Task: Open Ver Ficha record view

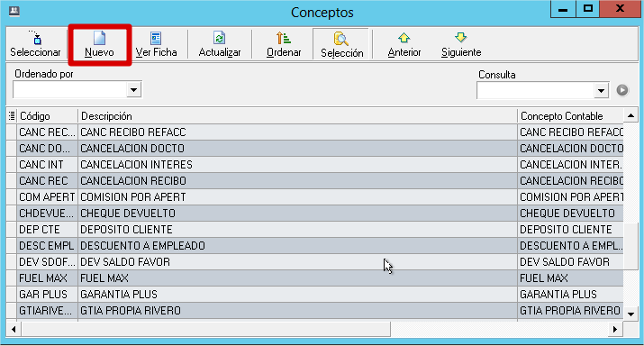Action: coord(156,44)
